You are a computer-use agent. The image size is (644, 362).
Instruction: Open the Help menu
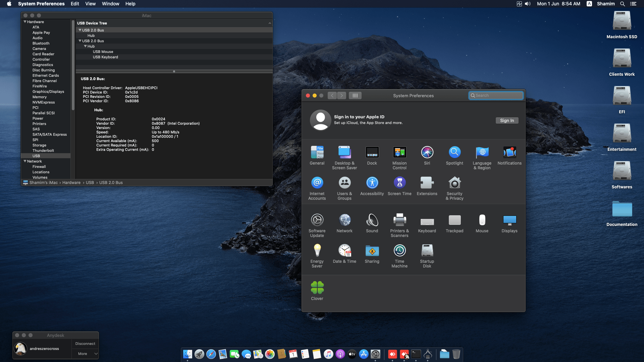pyautogui.click(x=130, y=4)
